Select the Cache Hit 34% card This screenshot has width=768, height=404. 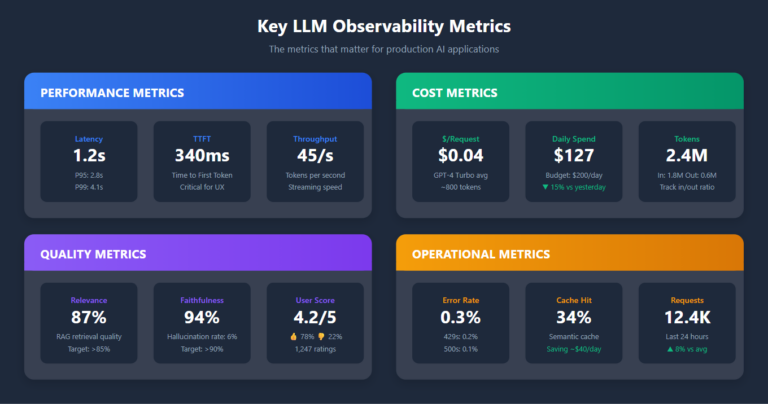(573, 322)
